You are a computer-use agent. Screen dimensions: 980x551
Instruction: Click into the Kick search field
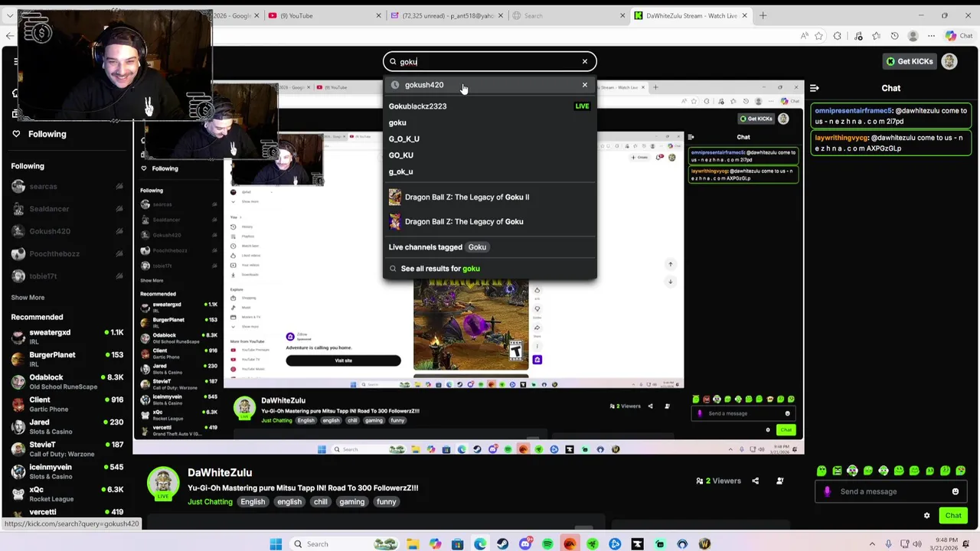tap(490, 61)
